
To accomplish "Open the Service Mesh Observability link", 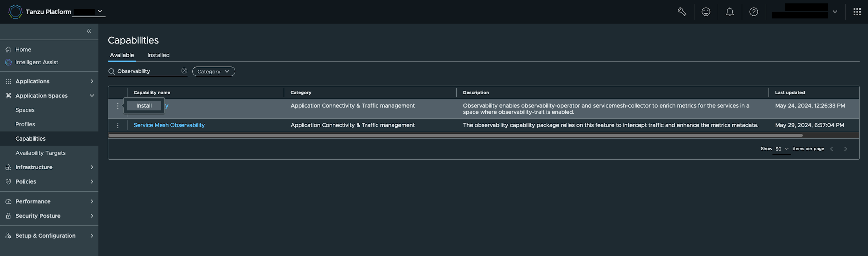I will [169, 125].
